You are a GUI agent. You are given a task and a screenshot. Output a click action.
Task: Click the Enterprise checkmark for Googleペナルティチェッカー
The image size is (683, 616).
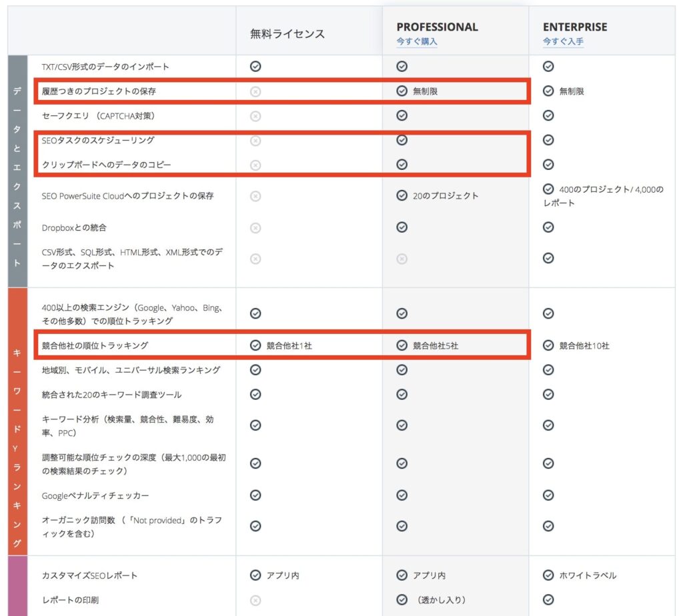[x=548, y=495]
